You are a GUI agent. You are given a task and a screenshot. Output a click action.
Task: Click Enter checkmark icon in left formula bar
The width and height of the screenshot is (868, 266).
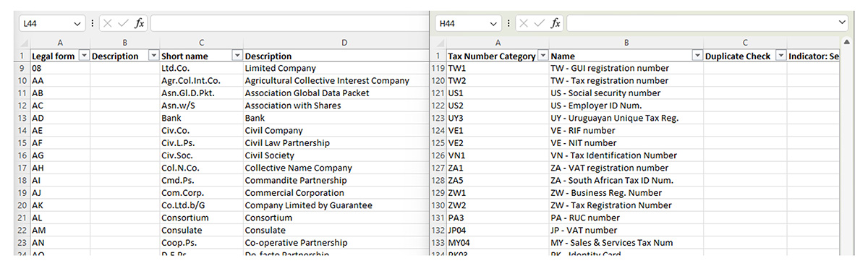(x=123, y=23)
